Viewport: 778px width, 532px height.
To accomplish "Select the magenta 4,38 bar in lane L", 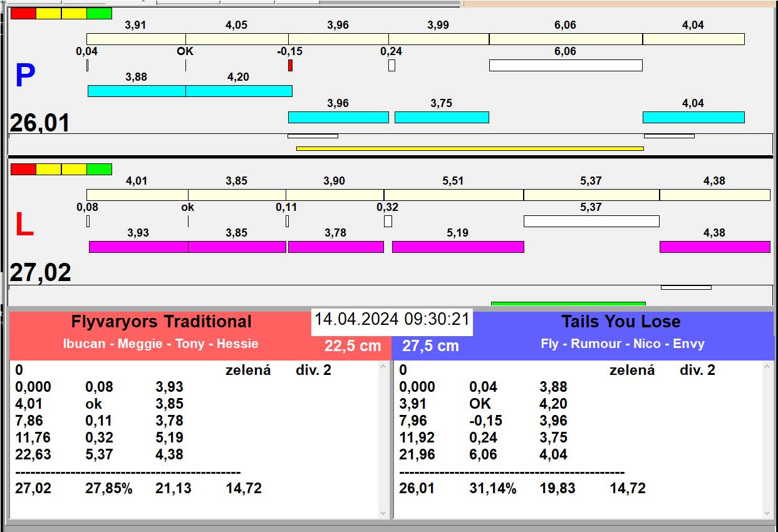I will (715, 247).
